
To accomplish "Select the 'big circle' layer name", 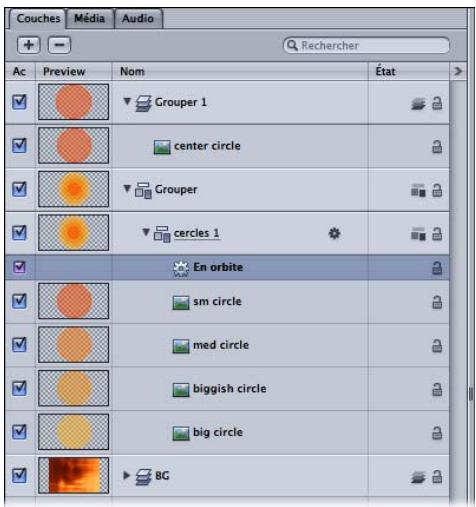I will click(x=218, y=432).
